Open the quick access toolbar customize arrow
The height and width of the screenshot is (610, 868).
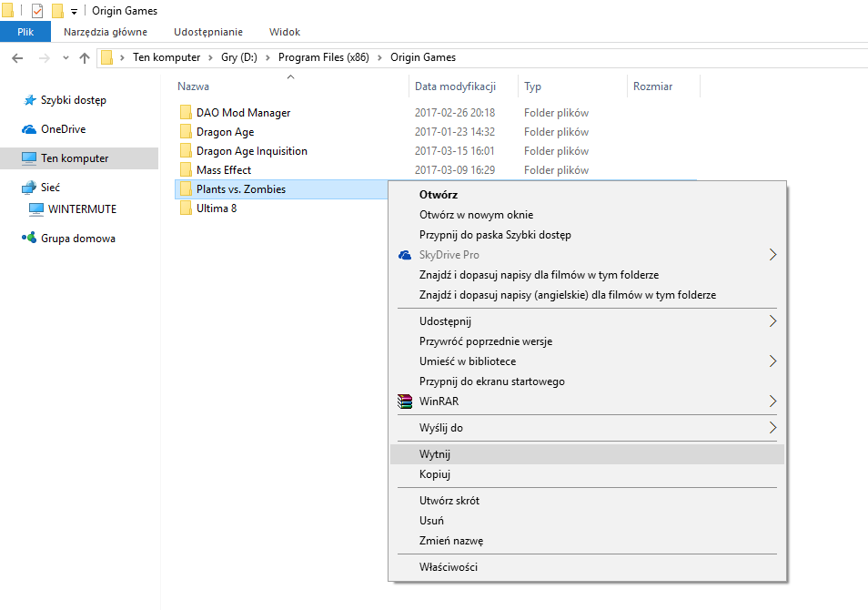[75, 11]
